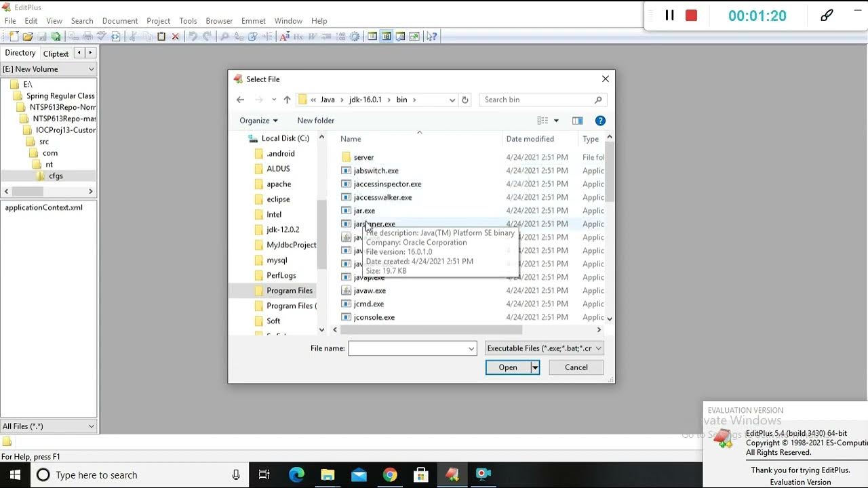Click the Find magnifier toolbar icon
This screenshot has width=868, height=488.
point(224,37)
